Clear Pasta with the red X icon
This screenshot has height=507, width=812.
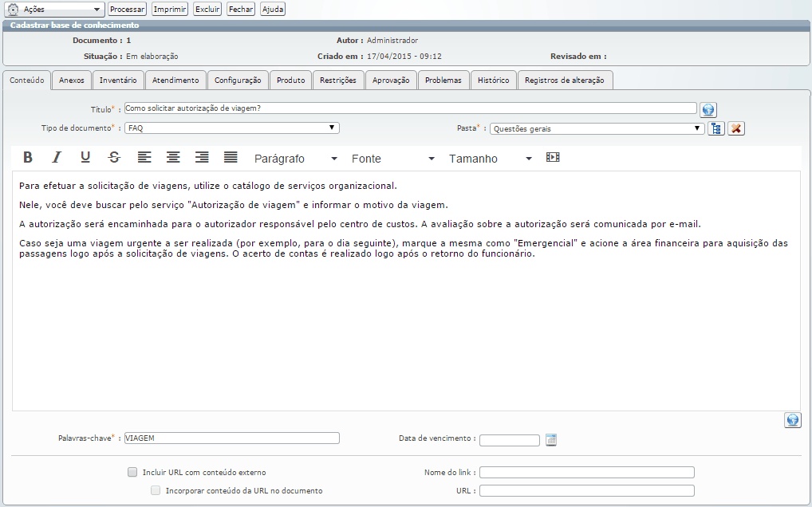[736, 128]
